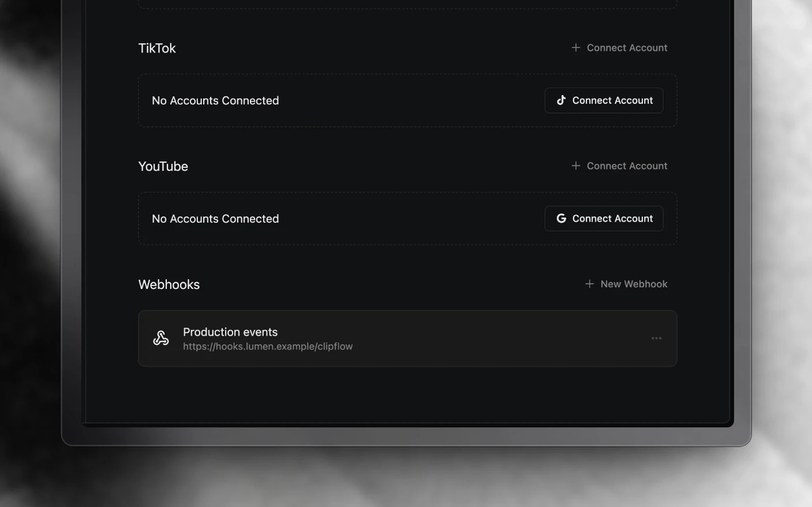Screen dimensions: 812x507
Task: Click the YouTube section heading
Action: (x=163, y=167)
